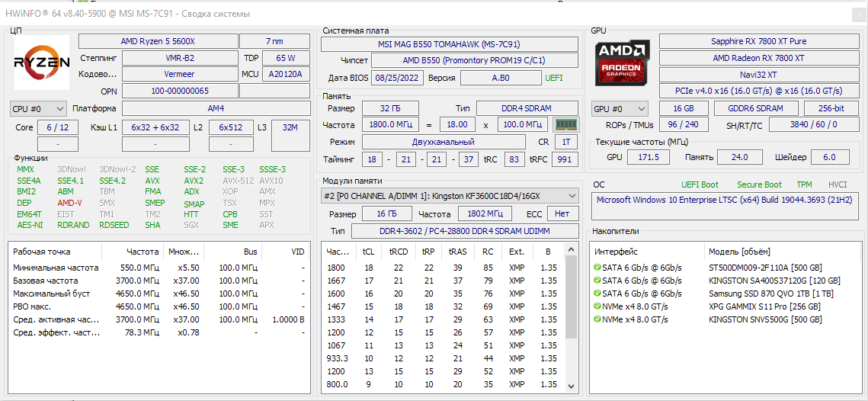Click the VID column header
This screenshot has width=868, height=401.
[x=286, y=252]
